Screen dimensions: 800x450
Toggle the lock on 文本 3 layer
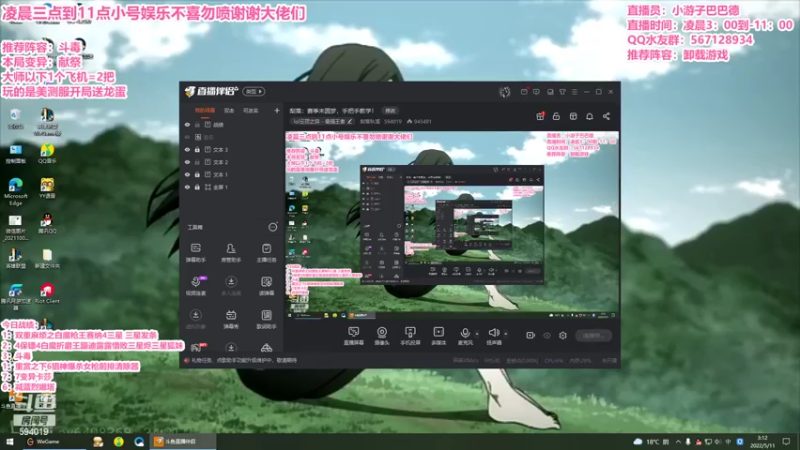pyautogui.click(x=197, y=149)
